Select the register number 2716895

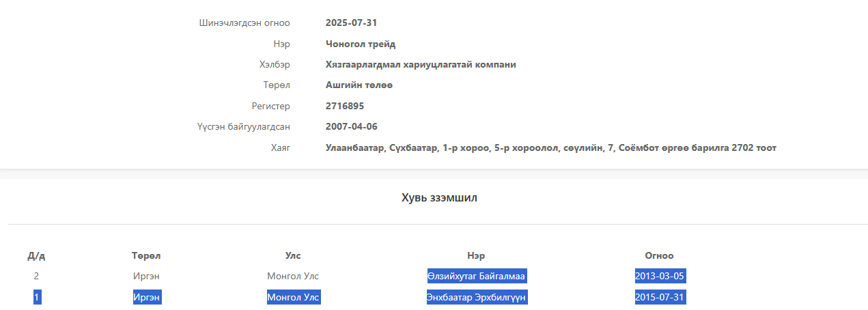[x=345, y=106]
